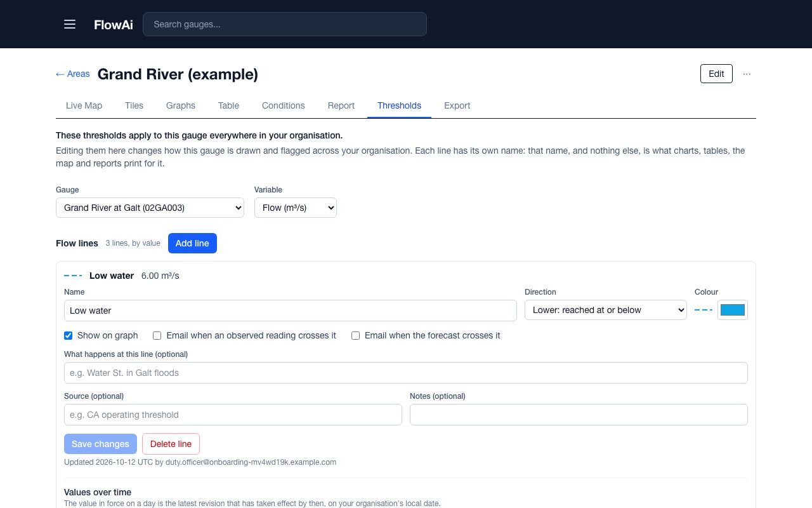
Task: Open the blue Colour swatch picker
Action: coord(733,310)
